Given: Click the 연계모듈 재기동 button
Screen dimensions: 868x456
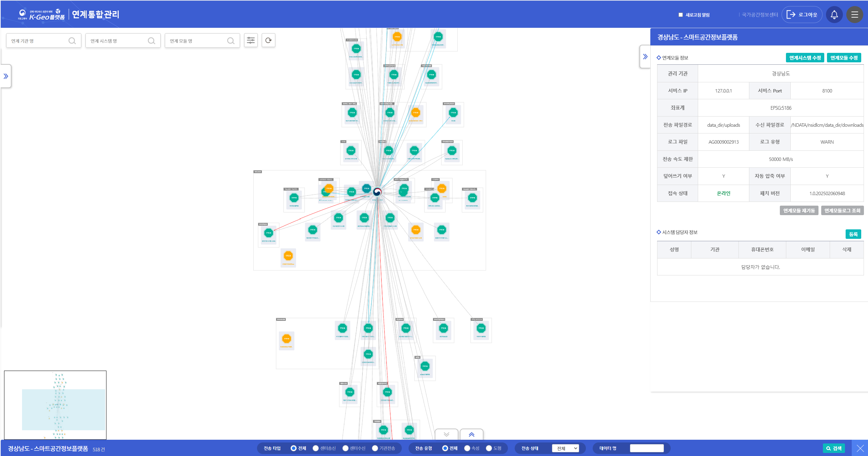Looking at the screenshot, I should [799, 210].
